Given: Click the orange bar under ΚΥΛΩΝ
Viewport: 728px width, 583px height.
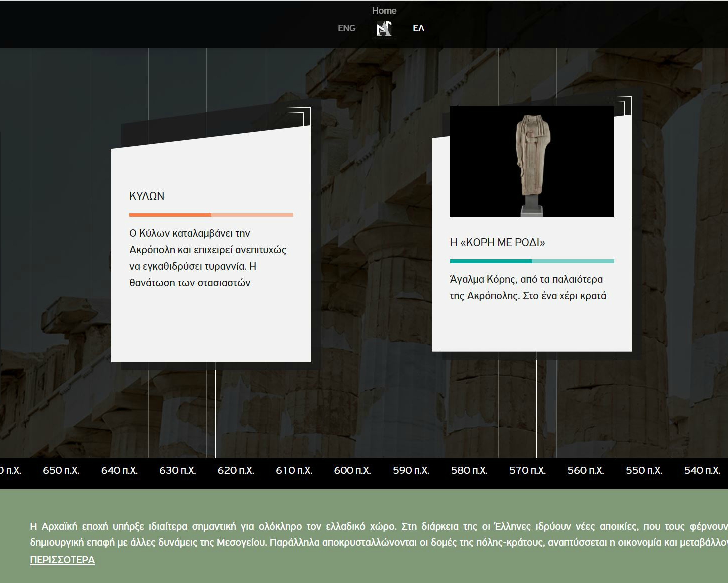Looking at the screenshot, I should click(211, 215).
